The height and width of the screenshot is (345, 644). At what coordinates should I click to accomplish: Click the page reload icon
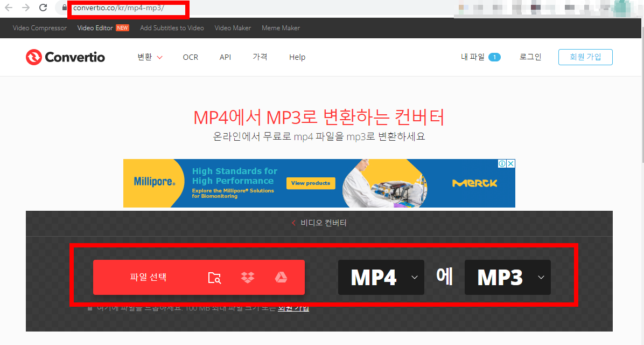click(x=43, y=8)
